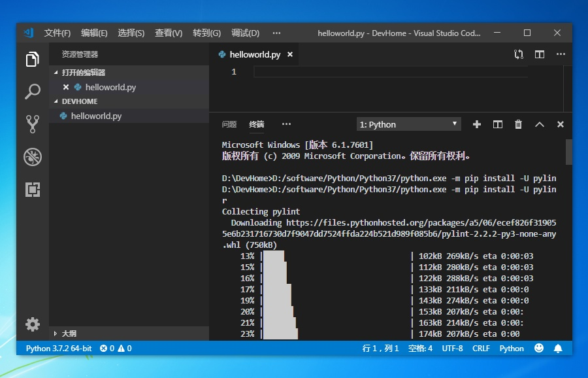Viewport: 588px width, 378px height.
Task: Collapse the 打开的编辑器 section
Action: pyautogui.click(x=129, y=73)
